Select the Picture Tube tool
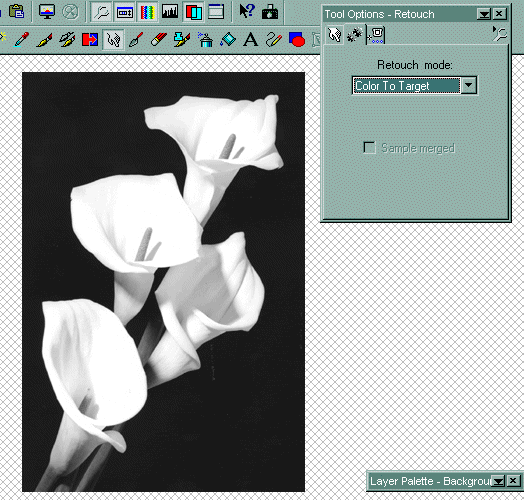Image resolution: width=524 pixels, height=500 pixels. [x=182, y=39]
